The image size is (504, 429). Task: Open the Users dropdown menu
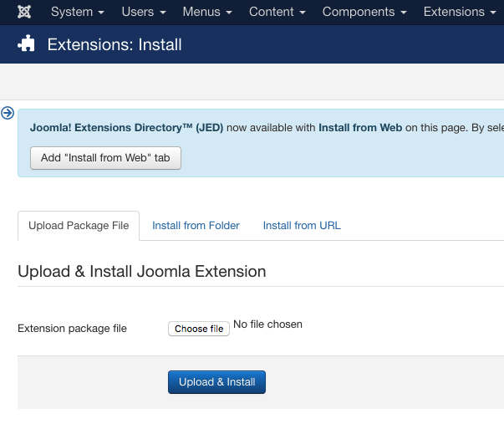coord(144,12)
